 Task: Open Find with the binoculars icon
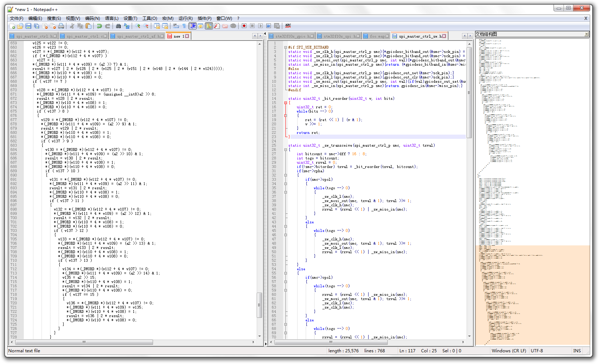[x=118, y=26]
